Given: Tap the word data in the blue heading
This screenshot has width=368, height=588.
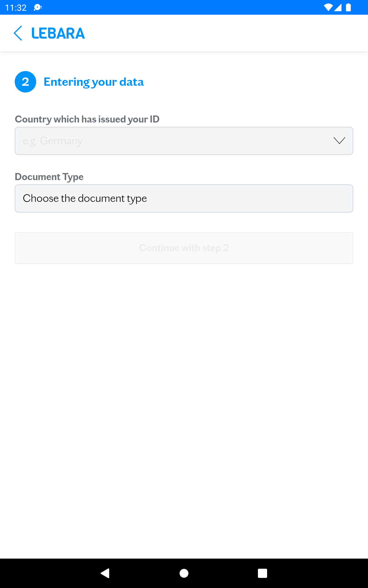Looking at the screenshot, I should 132,82.
